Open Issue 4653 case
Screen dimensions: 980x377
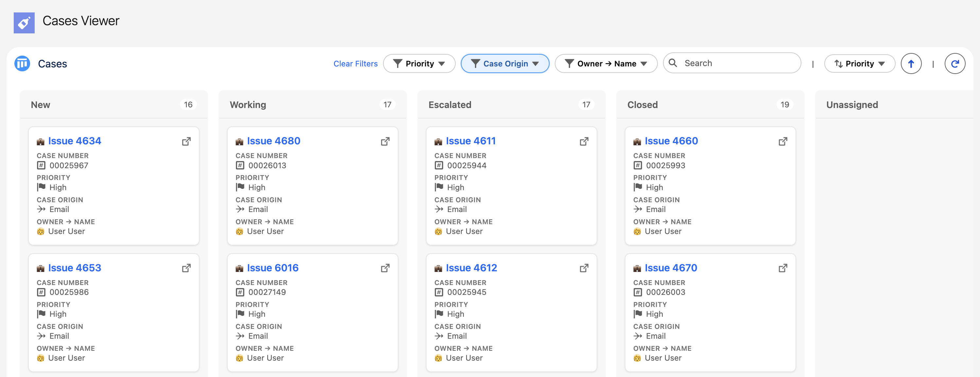pos(75,268)
